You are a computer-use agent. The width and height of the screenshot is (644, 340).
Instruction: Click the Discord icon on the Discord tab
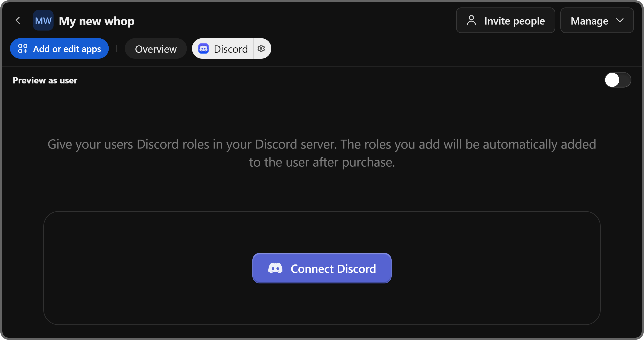click(x=204, y=48)
